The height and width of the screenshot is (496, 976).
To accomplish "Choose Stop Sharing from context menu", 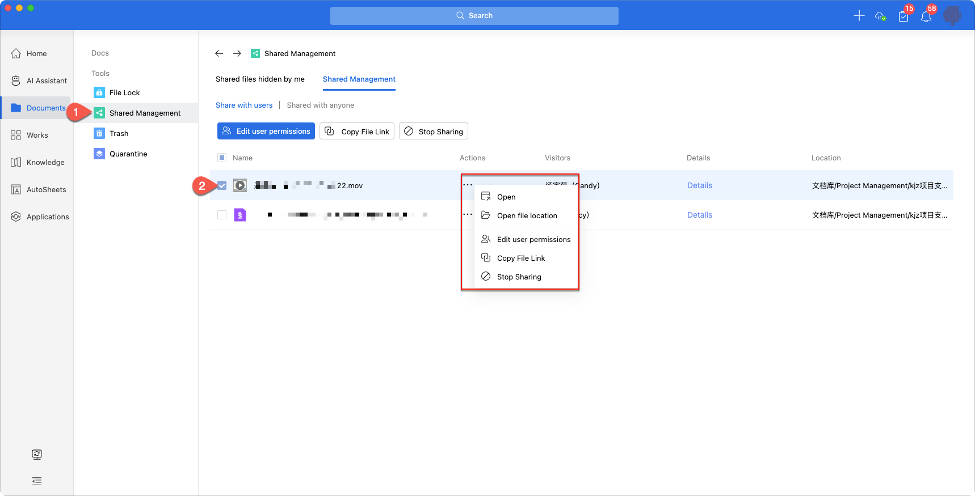I will click(518, 277).
